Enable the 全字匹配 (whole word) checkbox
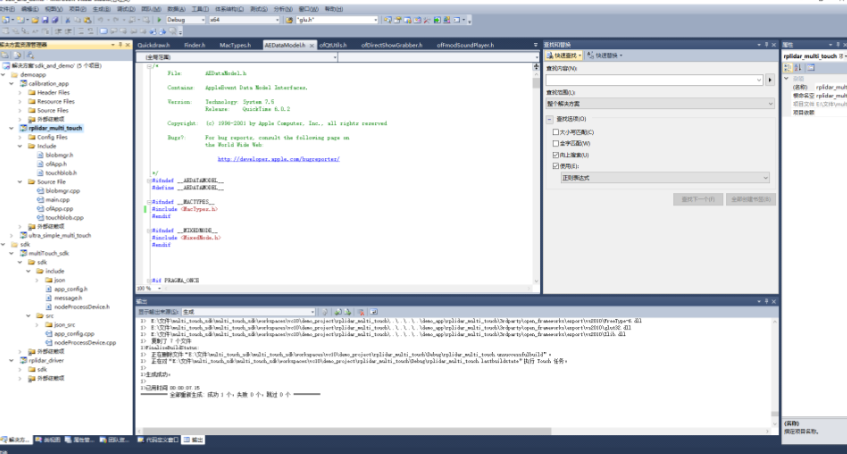847x454 pixels. click(556, 144)
